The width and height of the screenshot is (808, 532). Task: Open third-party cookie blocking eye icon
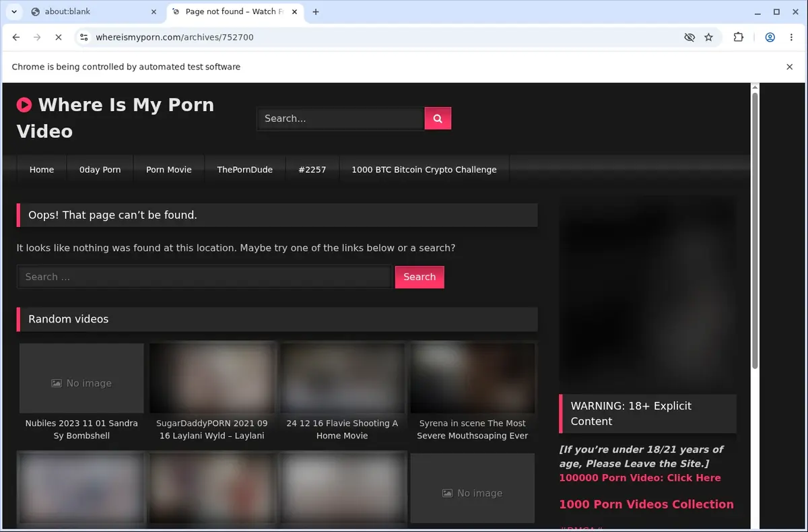point(689,38)
